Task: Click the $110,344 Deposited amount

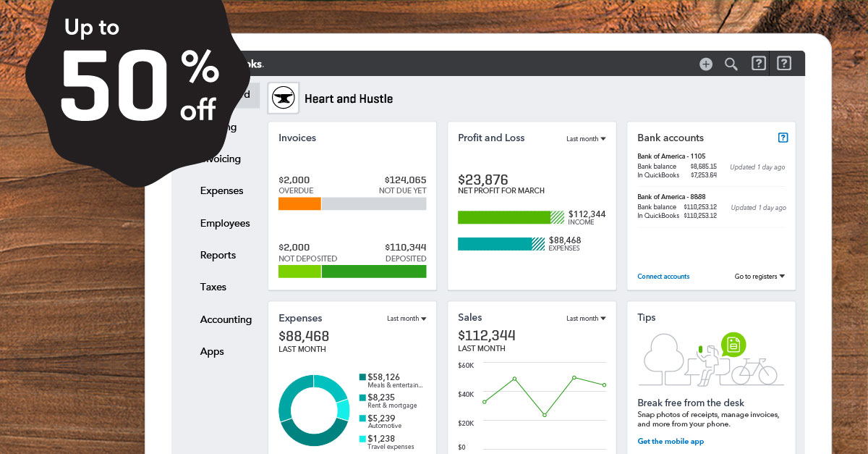Action: (405, 247)
